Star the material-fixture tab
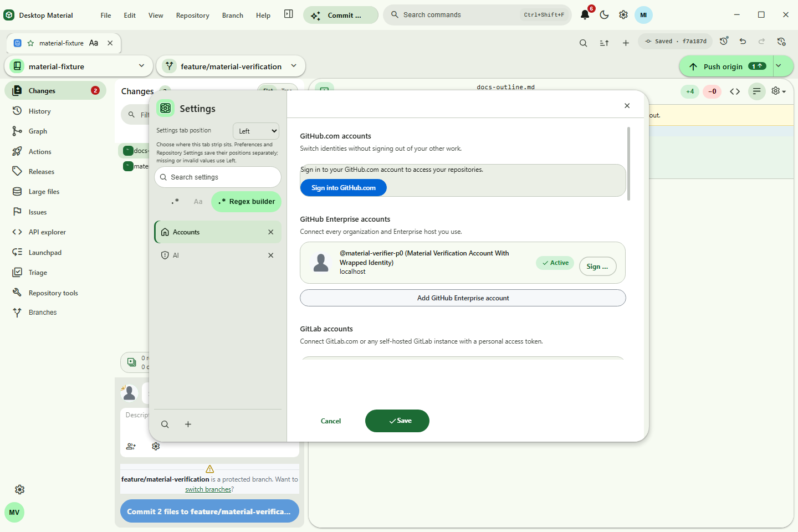Screen dimensions: 798x532 (x=30, y=43)
